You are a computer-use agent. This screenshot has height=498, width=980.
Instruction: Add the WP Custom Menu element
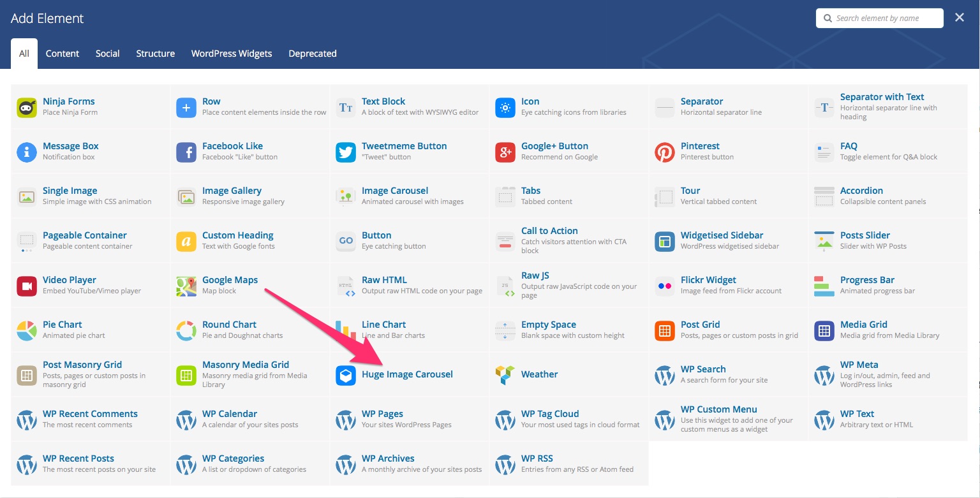pos(729,420)
